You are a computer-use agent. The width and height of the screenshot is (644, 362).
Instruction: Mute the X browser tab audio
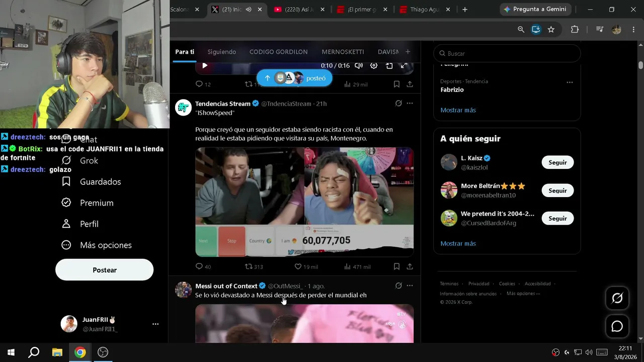click(249, 10)
